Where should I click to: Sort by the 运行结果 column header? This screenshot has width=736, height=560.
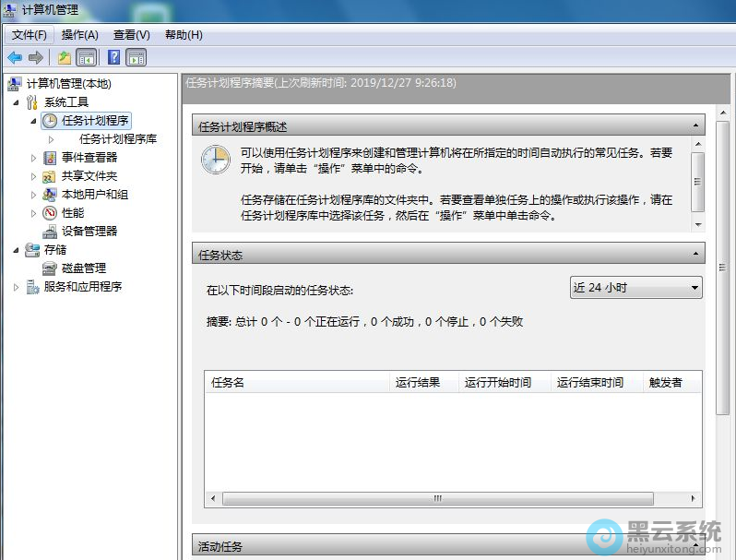tap(424, 382)
